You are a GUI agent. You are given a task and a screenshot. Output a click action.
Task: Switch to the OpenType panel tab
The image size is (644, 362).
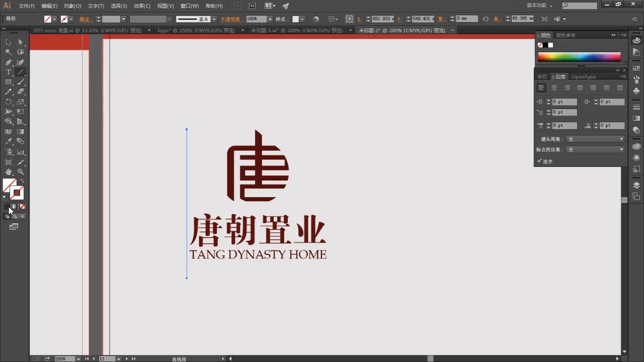[584, 77]
